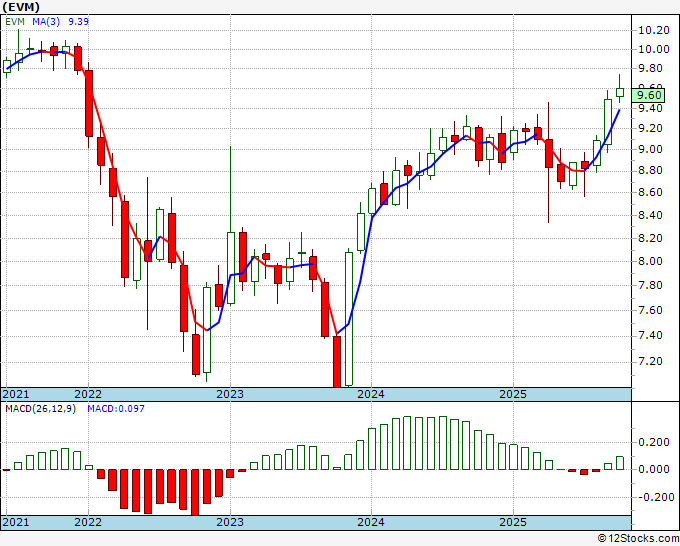Click 2021 on the MACD panel time axis
The image size is (680, 546).
(16, 522)
